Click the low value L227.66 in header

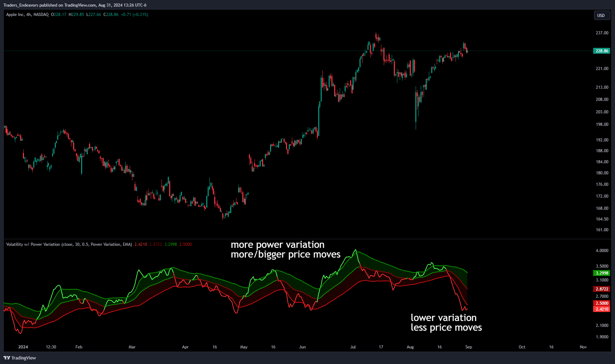pyautogui.click(x=94, y=15)
